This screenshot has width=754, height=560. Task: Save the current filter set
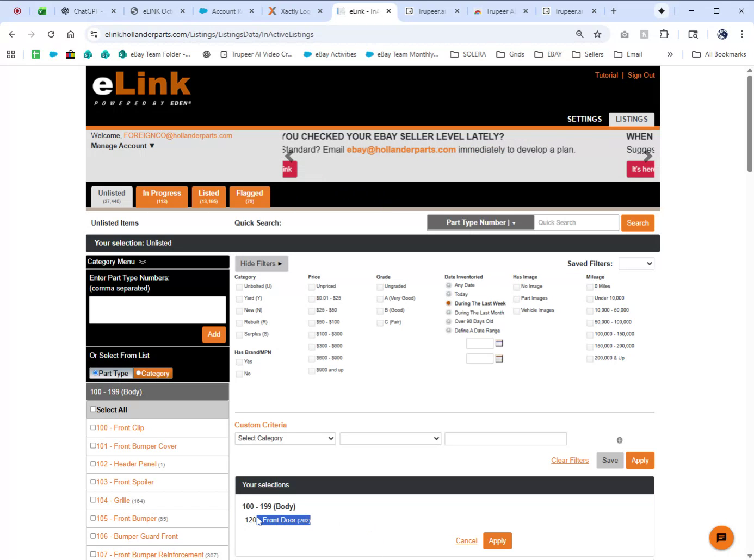[x=610, y=460]
